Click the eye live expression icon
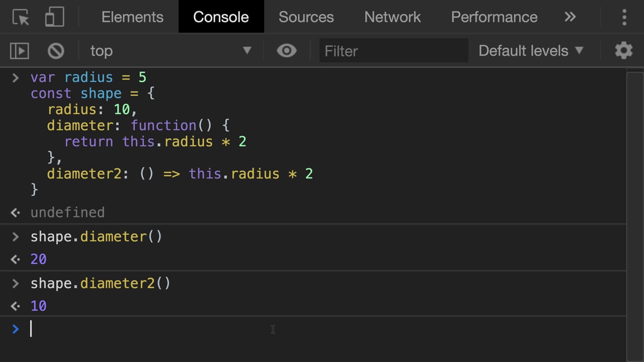Image resolution: width=644 pixels, height=362 pixels. pyautogui.click(x=287, y=51)
